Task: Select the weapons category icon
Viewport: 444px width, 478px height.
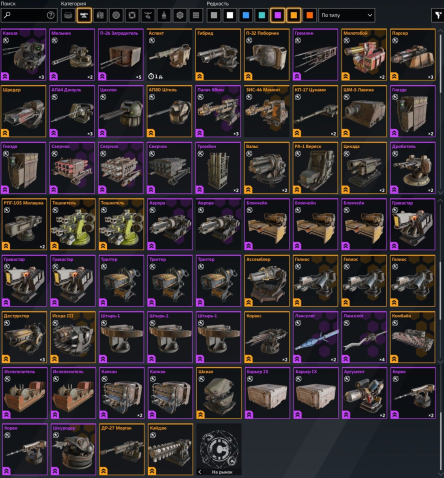Action: [x=84, y=15]
